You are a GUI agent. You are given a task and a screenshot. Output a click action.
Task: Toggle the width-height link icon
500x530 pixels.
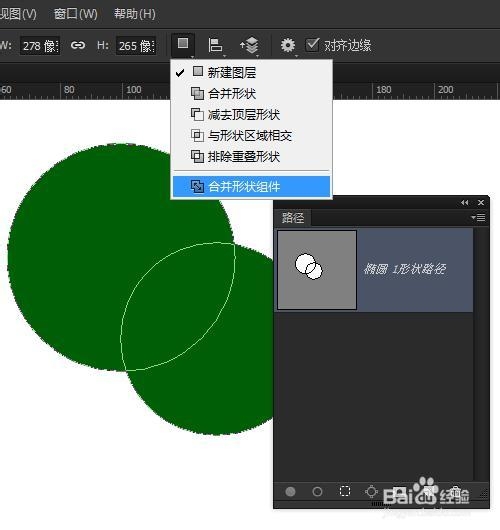point(78,45)
